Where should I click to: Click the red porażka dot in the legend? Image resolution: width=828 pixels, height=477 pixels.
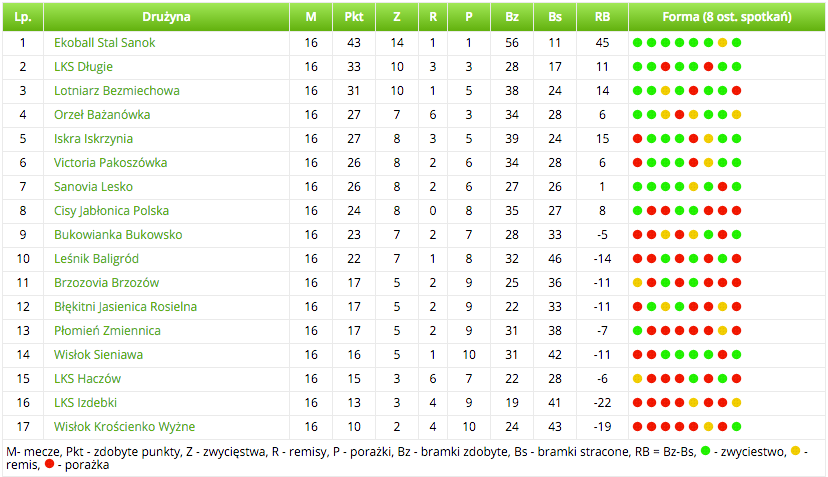click(49, 466)
